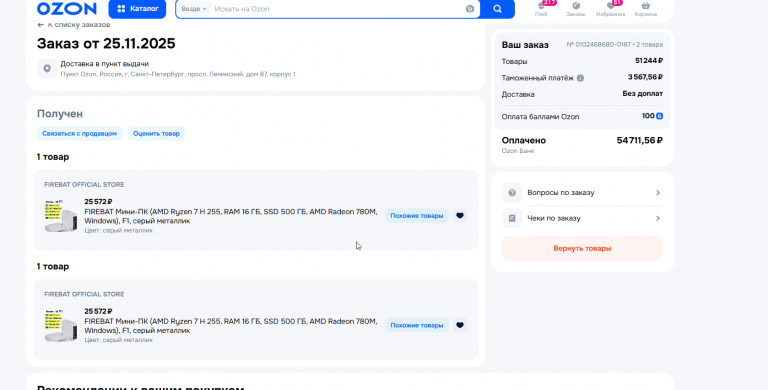Image resolution: width=768 pixels, height=390 pixels.
Task: Click the Заказ от 25.11.2025 heading
Action: 106,44
